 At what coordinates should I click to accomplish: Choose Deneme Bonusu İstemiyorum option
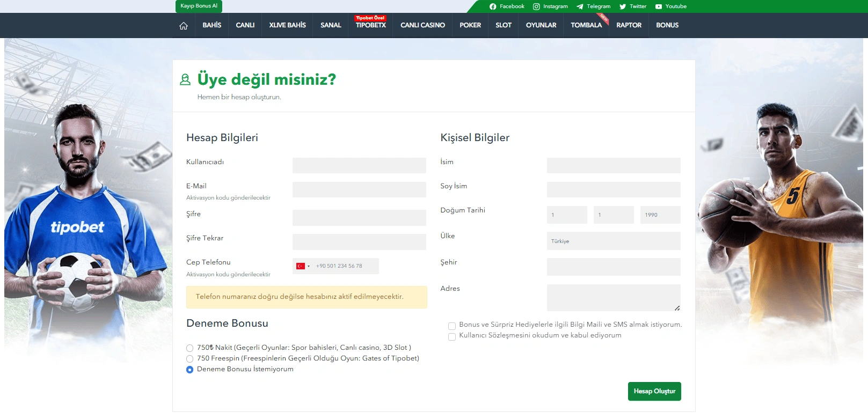coord(189,370)
